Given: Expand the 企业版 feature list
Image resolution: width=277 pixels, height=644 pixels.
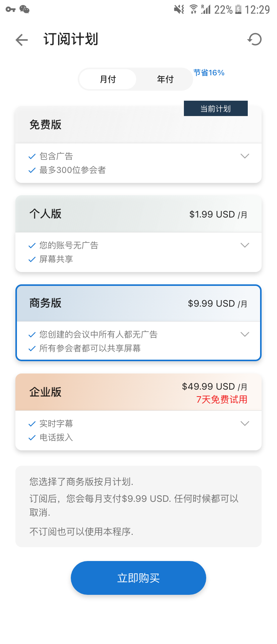Looking at the screenshot, I should [x=245, y=423].
